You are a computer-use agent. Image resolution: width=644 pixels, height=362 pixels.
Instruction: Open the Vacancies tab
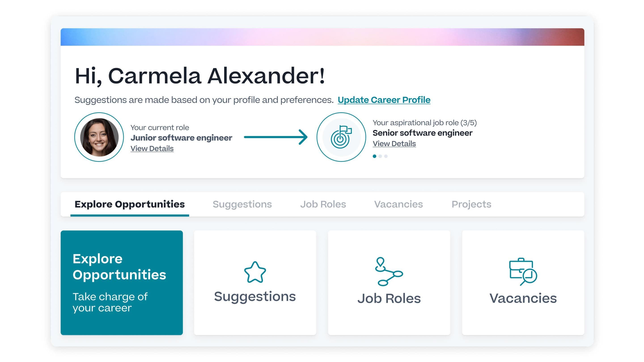(398, 204)
